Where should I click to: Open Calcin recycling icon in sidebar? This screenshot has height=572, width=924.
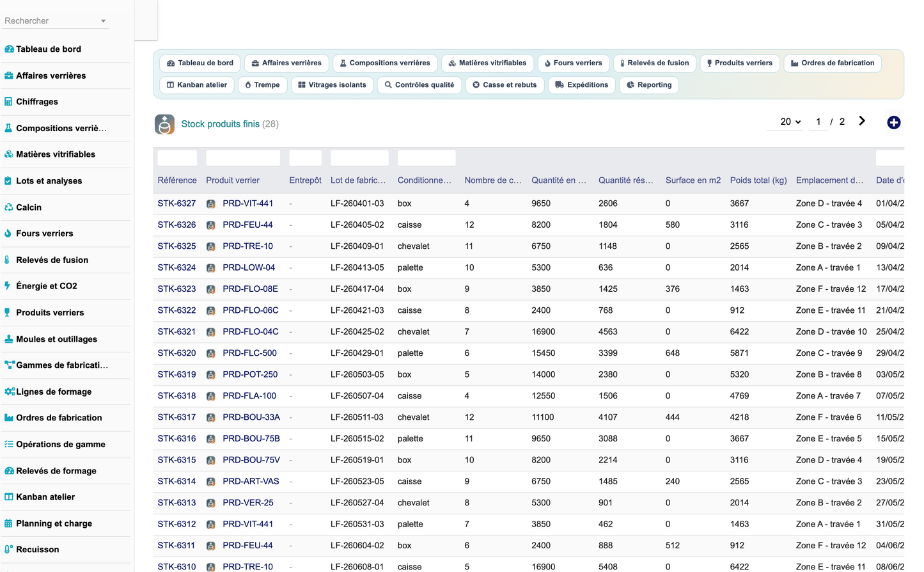pyautogui.click(x=8, y=207)
